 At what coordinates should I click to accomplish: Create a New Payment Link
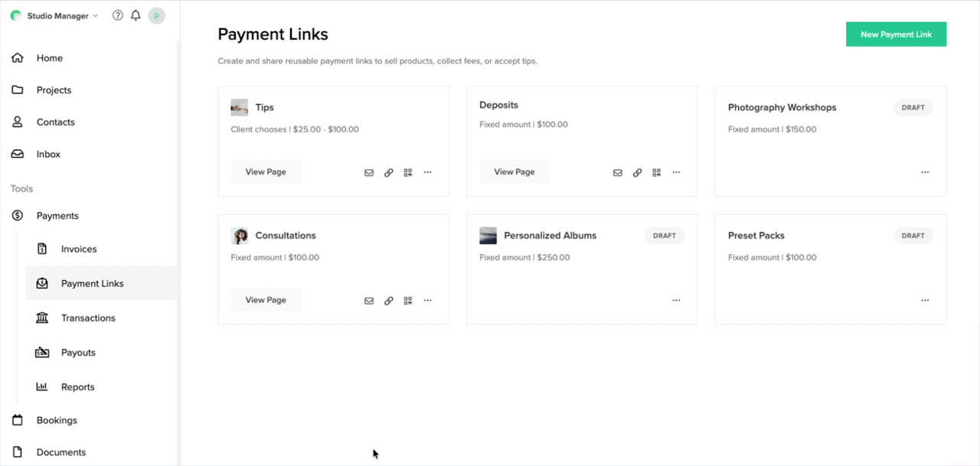click(x=896, y=34)
